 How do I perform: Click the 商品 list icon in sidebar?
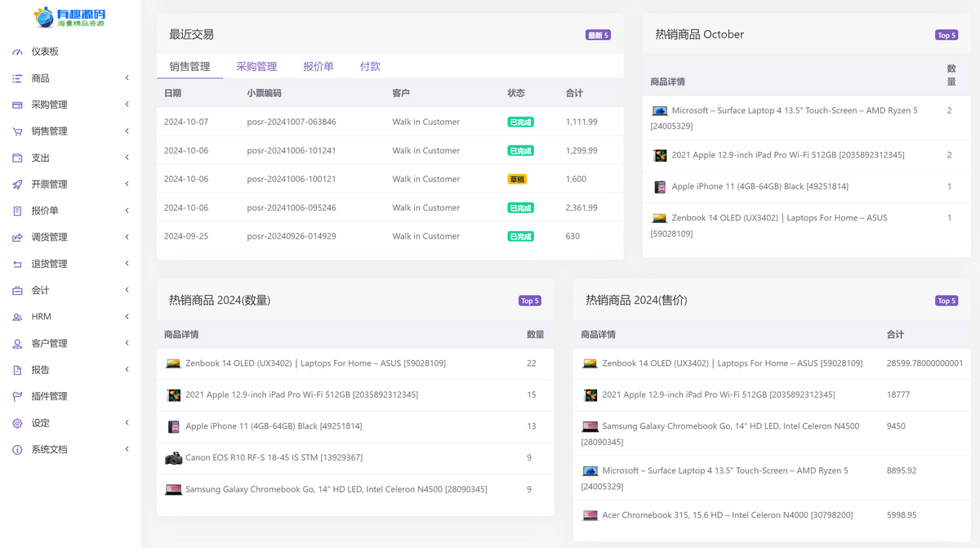pos(17,78)
